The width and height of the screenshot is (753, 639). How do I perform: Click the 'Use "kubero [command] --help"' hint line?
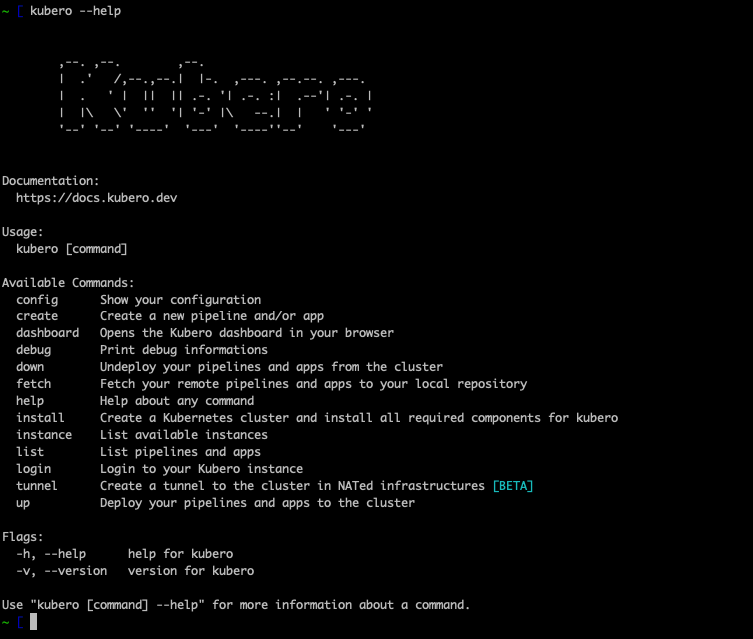(x=236, y=605)
